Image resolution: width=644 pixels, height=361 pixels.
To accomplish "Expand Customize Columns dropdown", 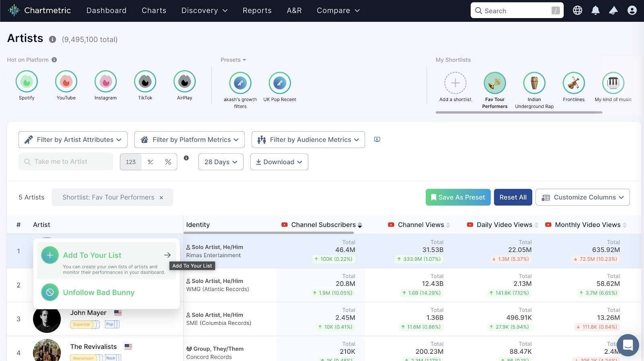I will coord(582,197).
